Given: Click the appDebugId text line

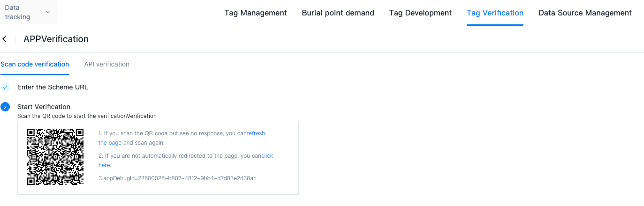Looking at the screenshot, I should coord(177,178).
